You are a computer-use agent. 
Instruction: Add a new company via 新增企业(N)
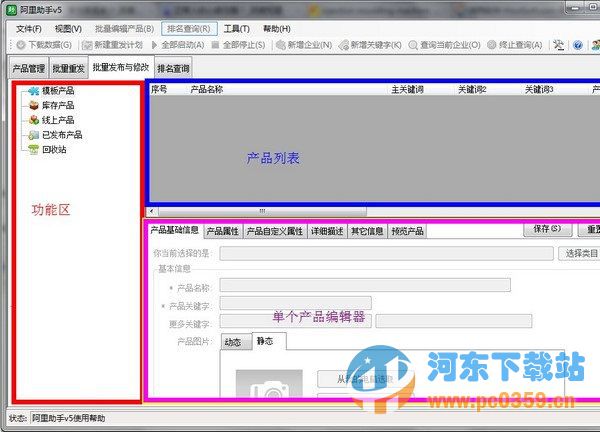point(304,45)
